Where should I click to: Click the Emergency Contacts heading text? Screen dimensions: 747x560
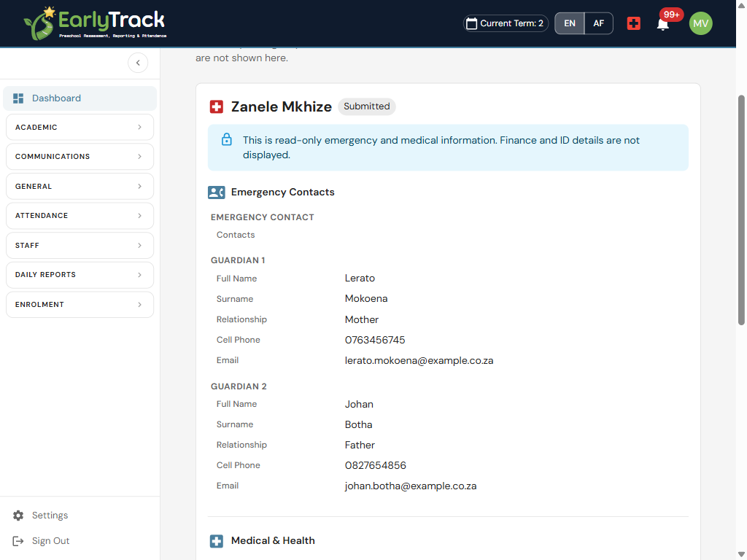pyautogui.click(x=283, y=192)
